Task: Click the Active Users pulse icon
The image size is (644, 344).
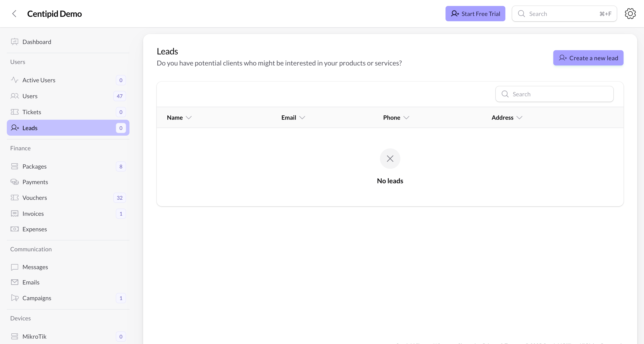Action: 14,80
